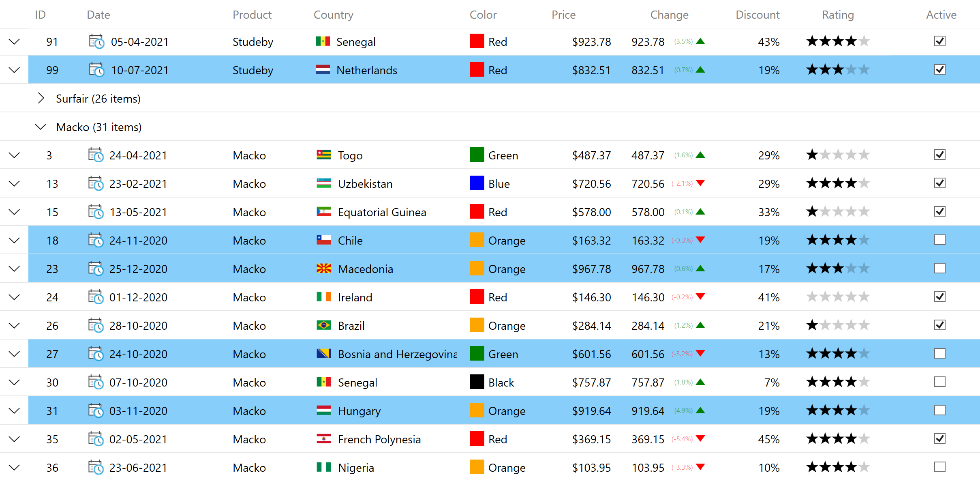This screenshot has height=477, width=980.
Task: Uncheck Active checkbox for Senegal ID 91
Action: (x=940, y=41)
